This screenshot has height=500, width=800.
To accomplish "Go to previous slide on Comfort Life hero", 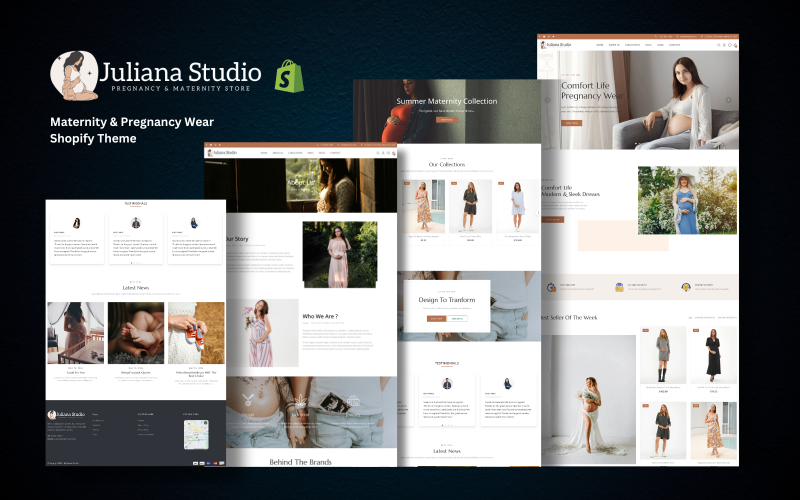I will point(547,100).
